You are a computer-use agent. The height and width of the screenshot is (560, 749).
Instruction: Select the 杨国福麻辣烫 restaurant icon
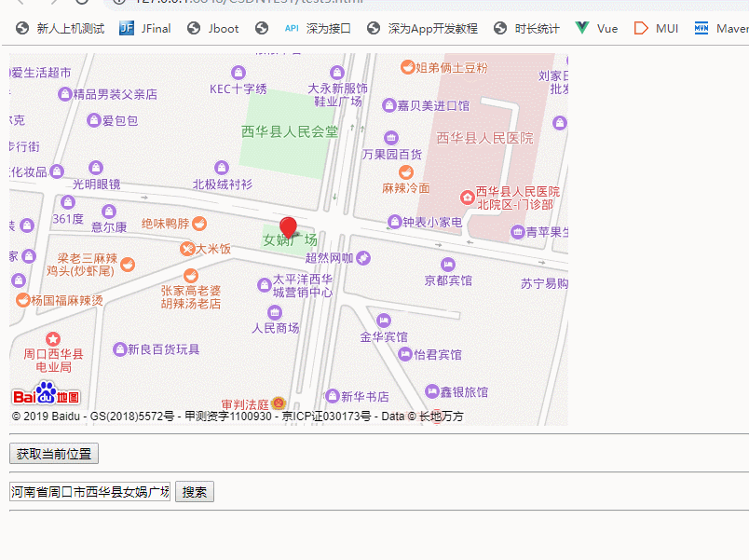click(x=23, y=300)
